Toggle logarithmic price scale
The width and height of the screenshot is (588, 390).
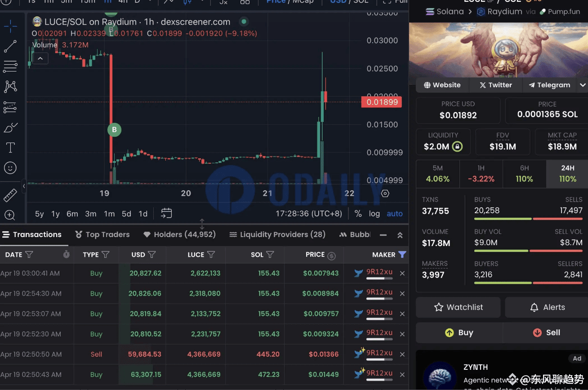[374, 214]
